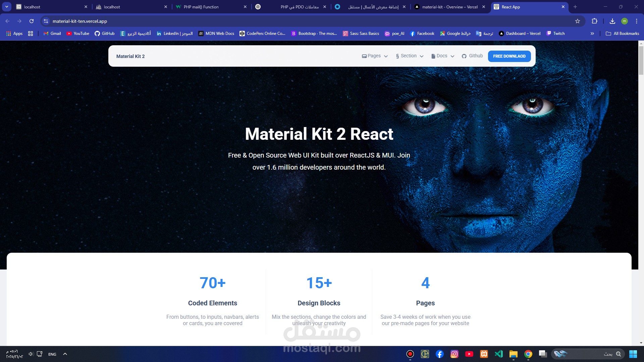Open the MDN Web Docs bookmark
This screenshot has width=644, height=362.
tap(216, 34)
